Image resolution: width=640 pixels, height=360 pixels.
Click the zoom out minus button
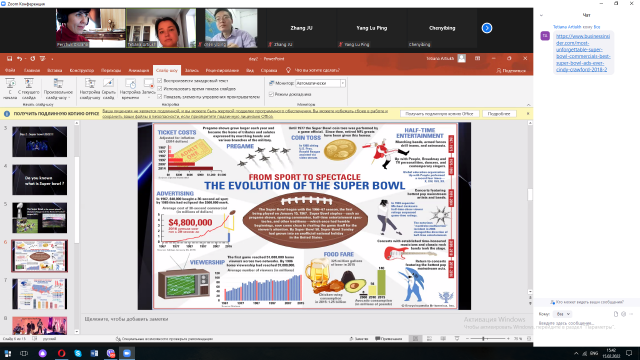click(x=467, y=339)
